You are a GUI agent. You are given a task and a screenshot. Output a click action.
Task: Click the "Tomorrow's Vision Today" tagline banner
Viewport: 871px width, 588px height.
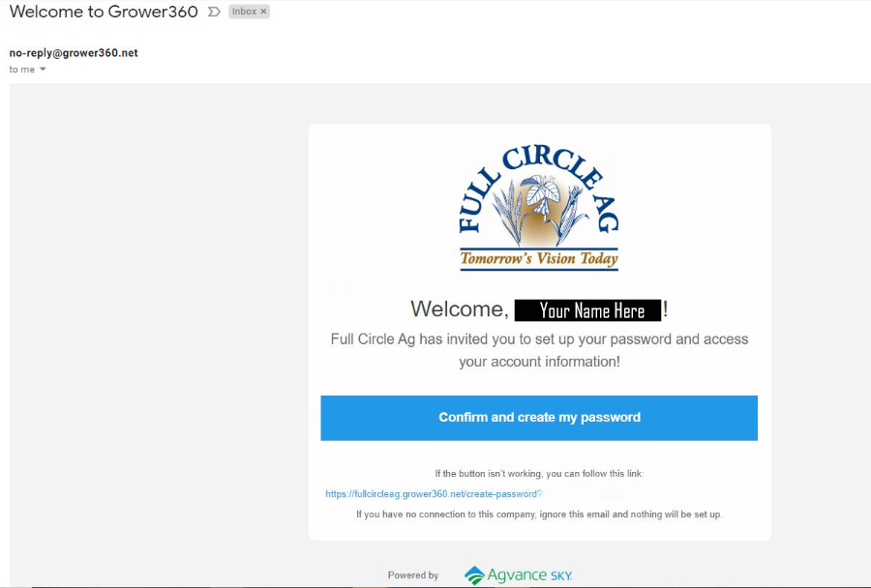pos(539,259)
